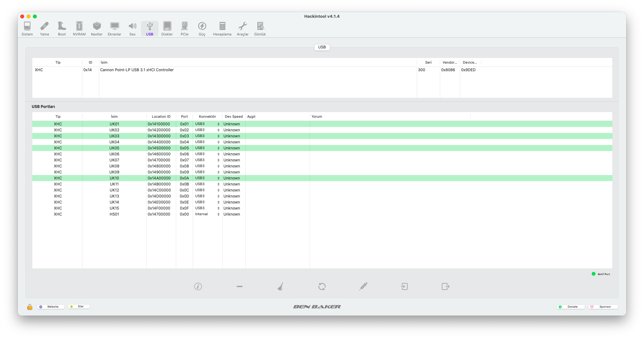Click the 0x9DED device ID cell

point(468,70)
